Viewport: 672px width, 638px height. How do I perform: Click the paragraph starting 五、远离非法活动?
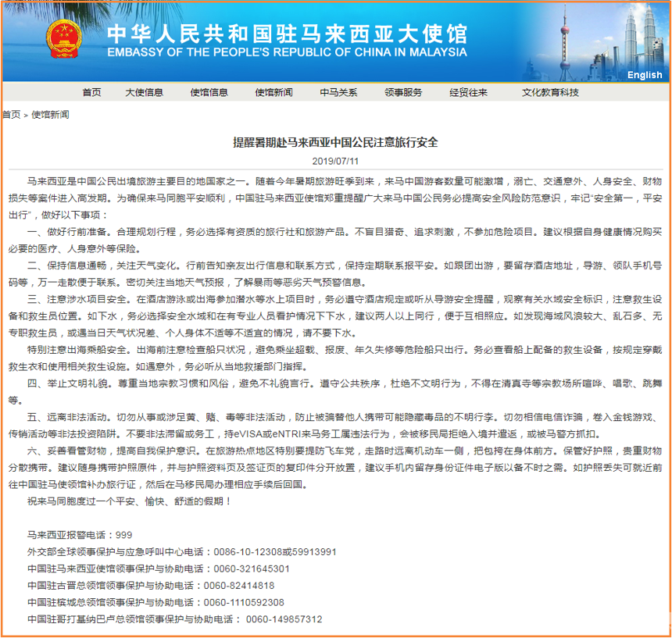tap(335, 426)
